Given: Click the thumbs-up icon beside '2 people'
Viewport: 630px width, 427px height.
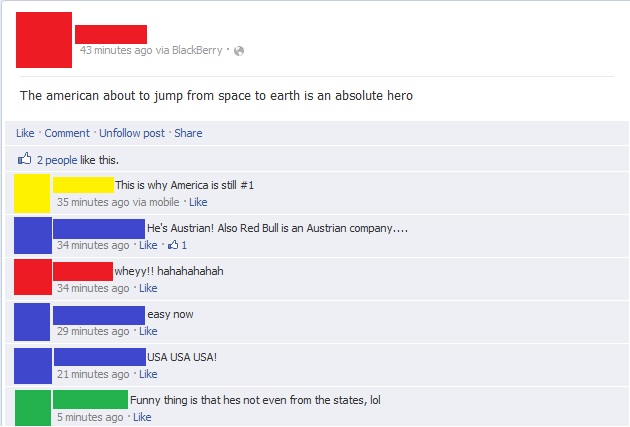Looking at the screenshot, I should [25, 159].
